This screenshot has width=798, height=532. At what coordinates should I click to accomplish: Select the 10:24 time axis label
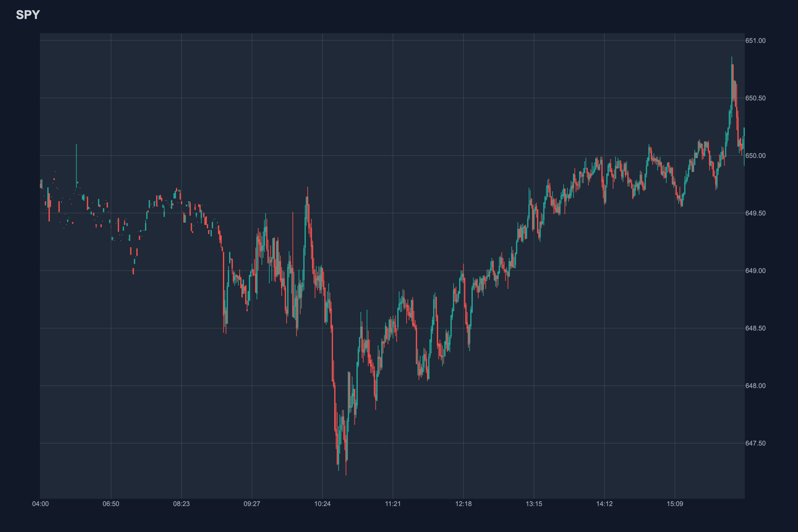click(x=322, y=504)
